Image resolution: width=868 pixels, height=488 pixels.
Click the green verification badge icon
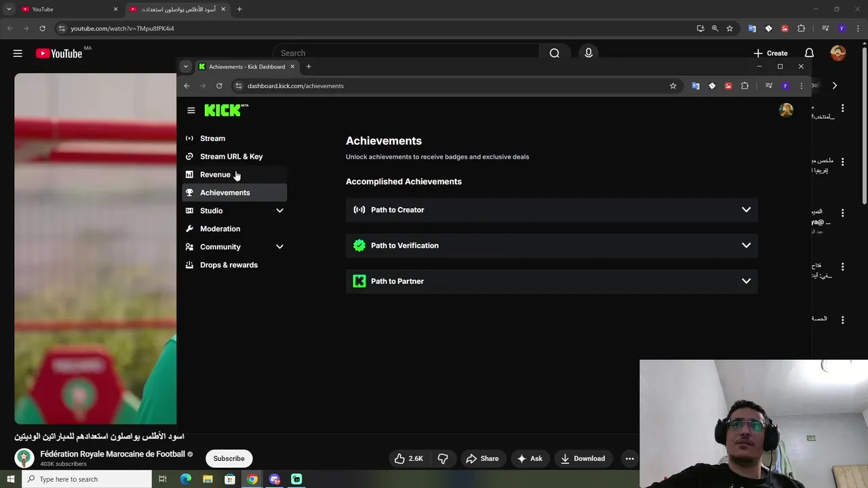pyautogui.click(x=359, y=245)
